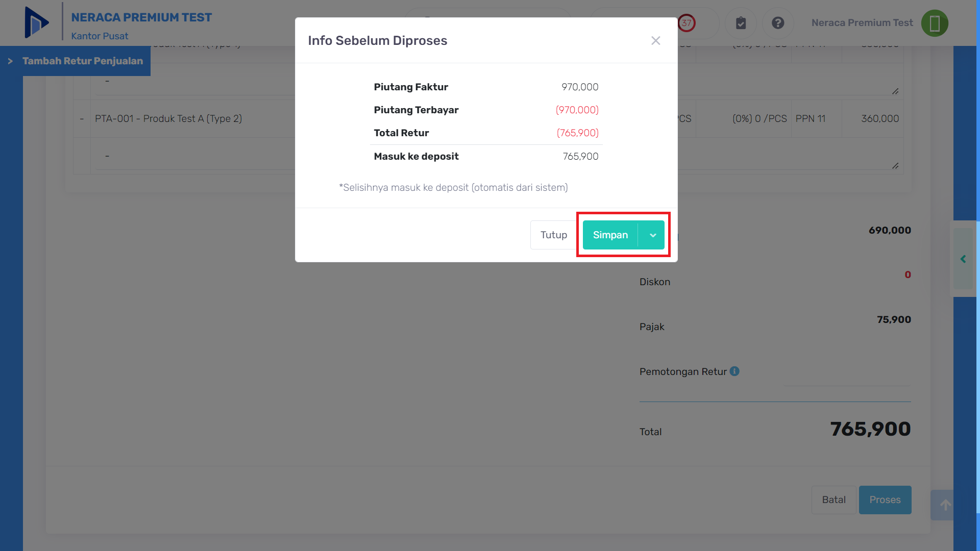This screenshot has width=980, height=551.
Task: Remove the PTA-001 Produk Test A row
Action: [x=82, y=119]
